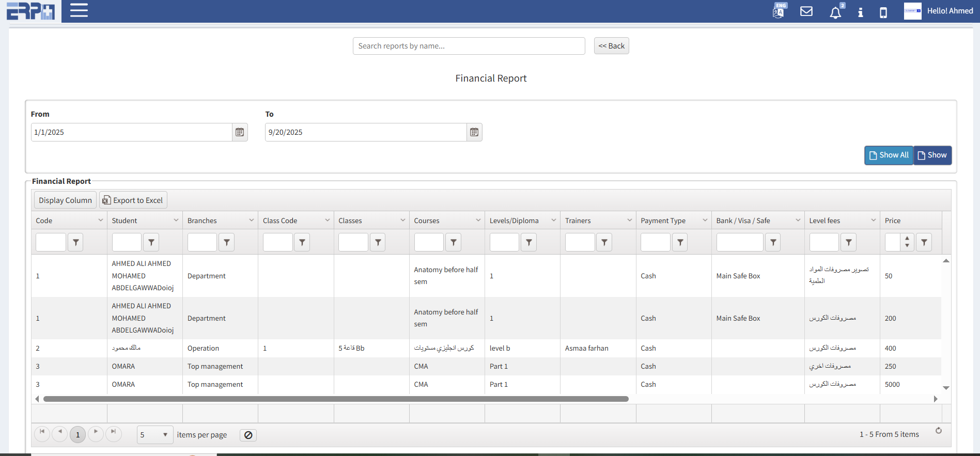Screen dimensions: 980x456
Task: Open the language translation icon
Action: point(779,11)
